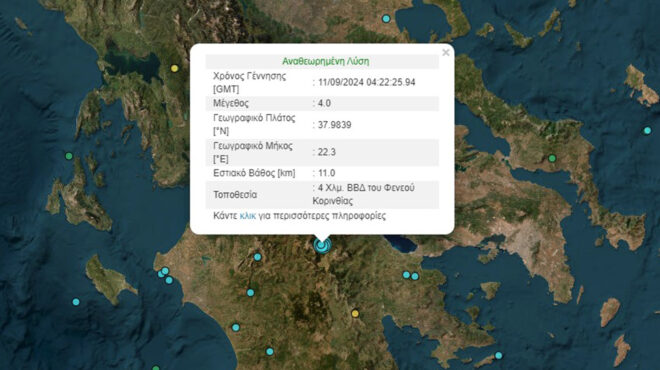
Task: Follow the 'κλικ' link for more information
Action: coord(248,216)
